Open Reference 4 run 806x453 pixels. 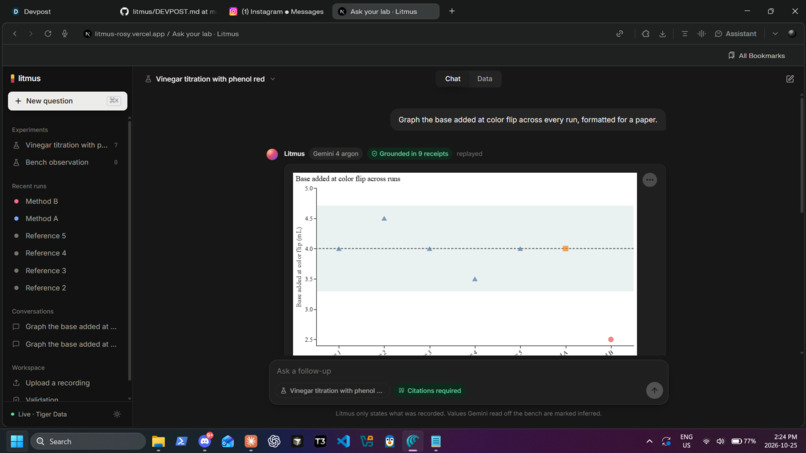tap(45, 253)
